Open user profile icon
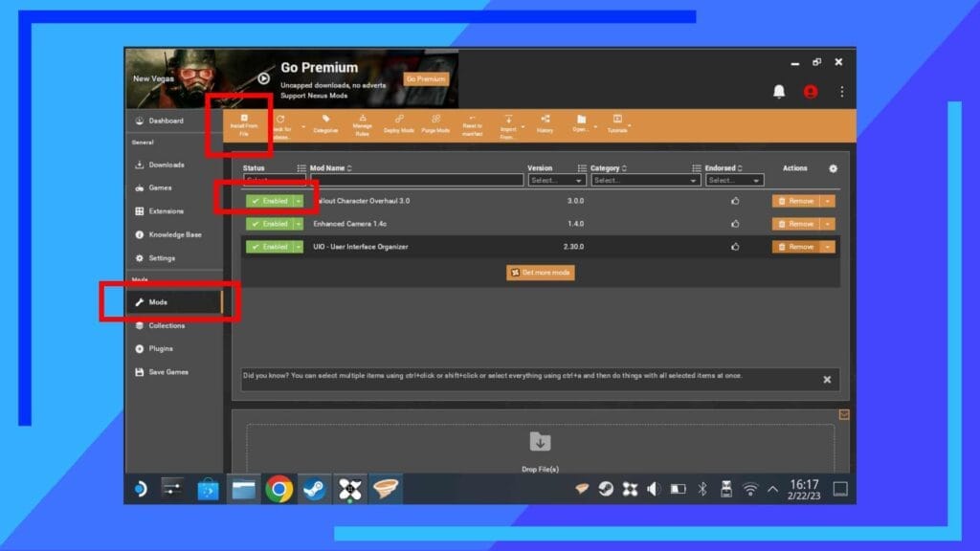The image size is (980, 551). point(811,92)
